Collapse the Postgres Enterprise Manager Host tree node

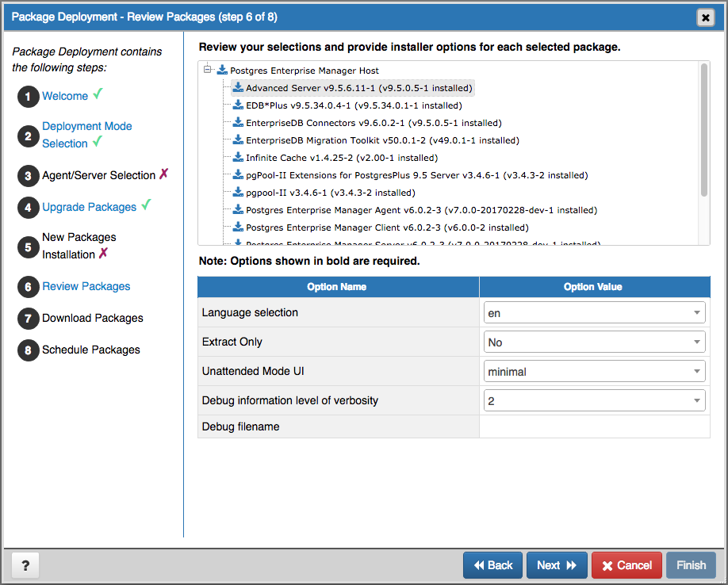[x=207, y=70]
